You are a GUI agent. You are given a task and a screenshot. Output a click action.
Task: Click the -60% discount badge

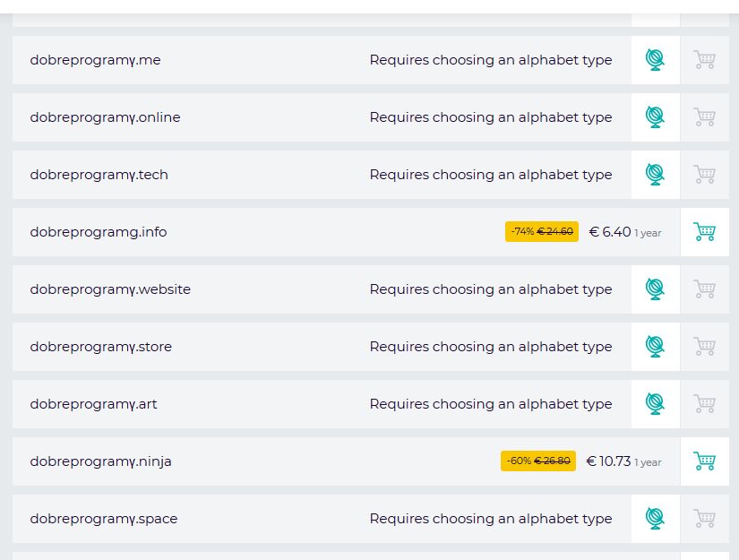tap(537, 461)
